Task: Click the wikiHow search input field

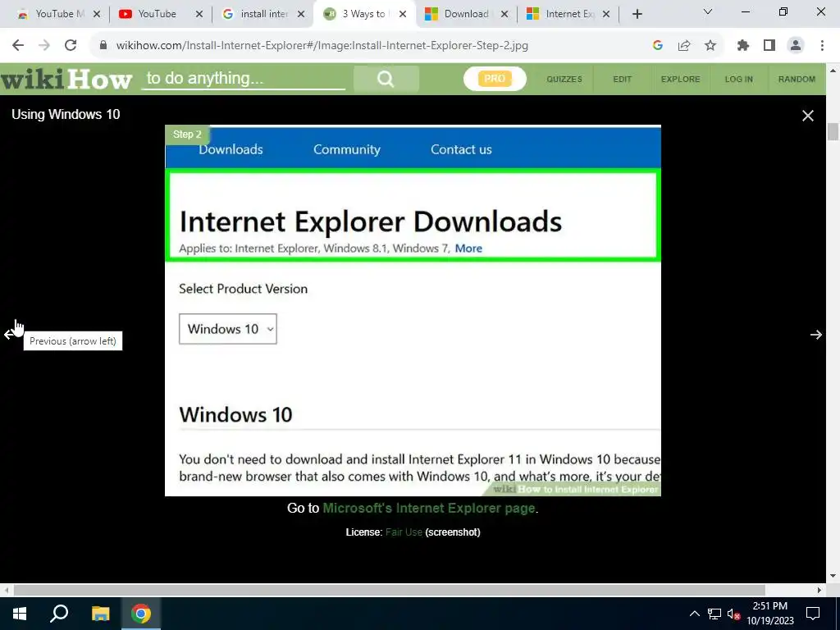Action: click(x=243, y=79)
